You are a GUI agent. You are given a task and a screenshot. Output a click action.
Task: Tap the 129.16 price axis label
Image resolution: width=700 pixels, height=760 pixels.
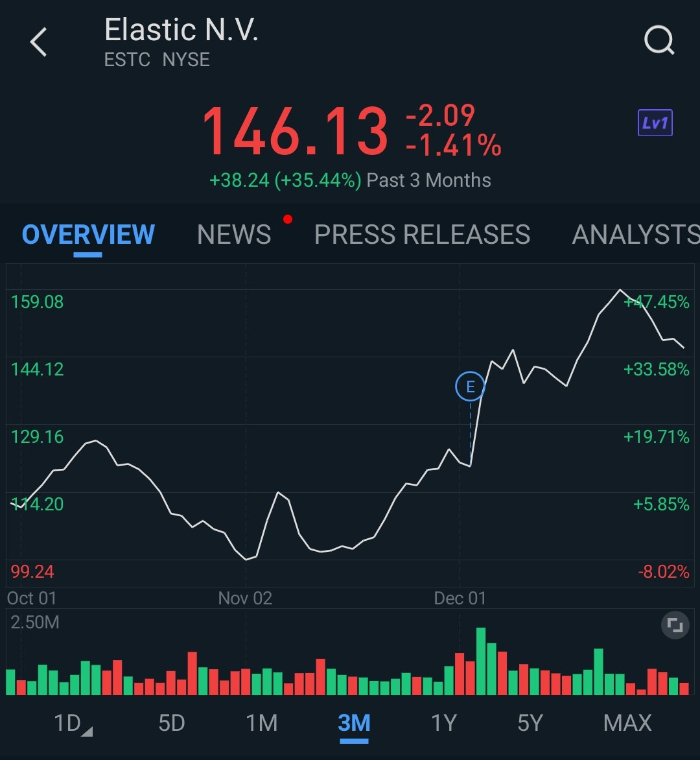[x=38, y=436]
